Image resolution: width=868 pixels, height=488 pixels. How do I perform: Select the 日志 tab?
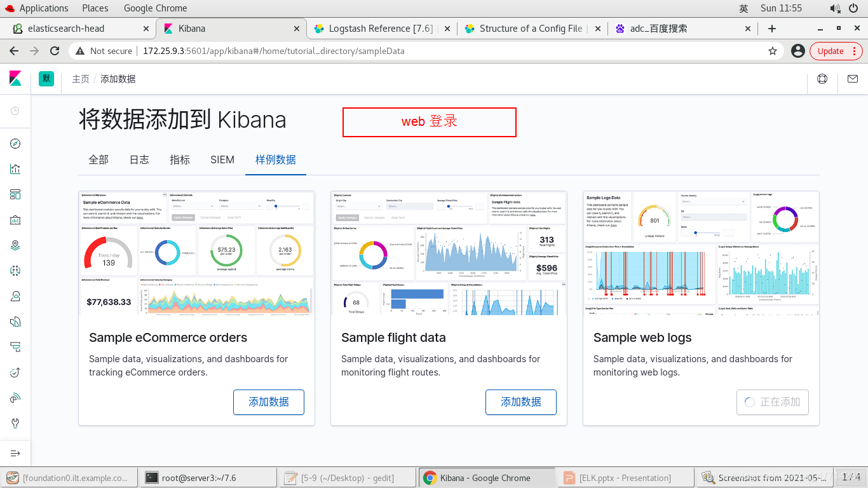[139, 159]
